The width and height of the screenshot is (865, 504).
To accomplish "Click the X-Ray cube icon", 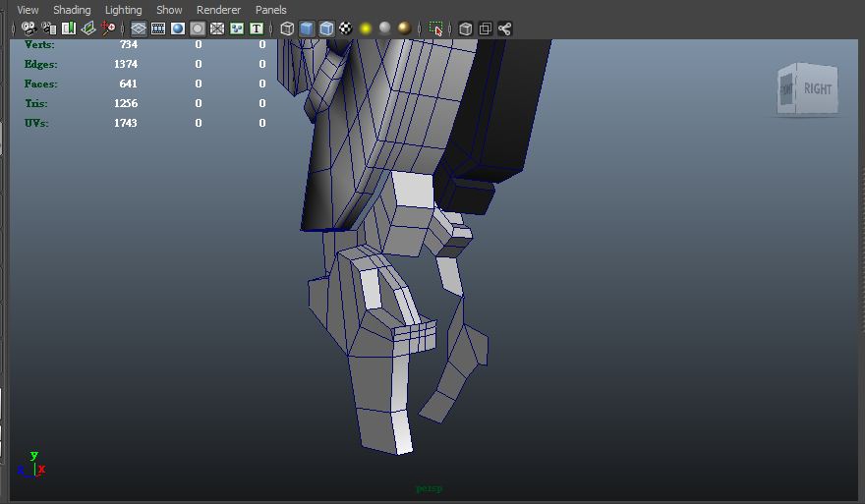I will coord(466,28).
